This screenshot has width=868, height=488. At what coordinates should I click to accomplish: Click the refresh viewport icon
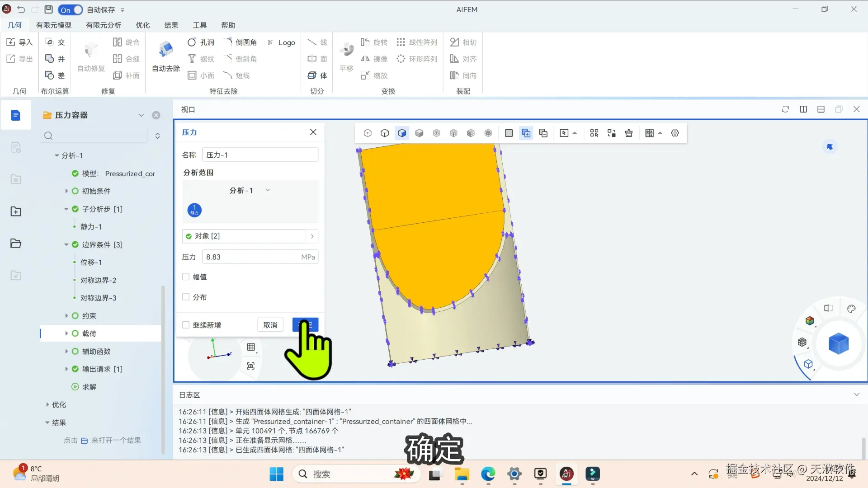coord(785,109)
